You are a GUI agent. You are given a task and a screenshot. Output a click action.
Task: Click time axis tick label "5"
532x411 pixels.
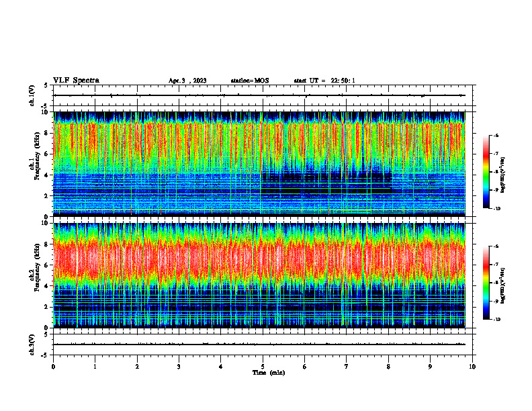pyautogui.click(x=263, y=367)
